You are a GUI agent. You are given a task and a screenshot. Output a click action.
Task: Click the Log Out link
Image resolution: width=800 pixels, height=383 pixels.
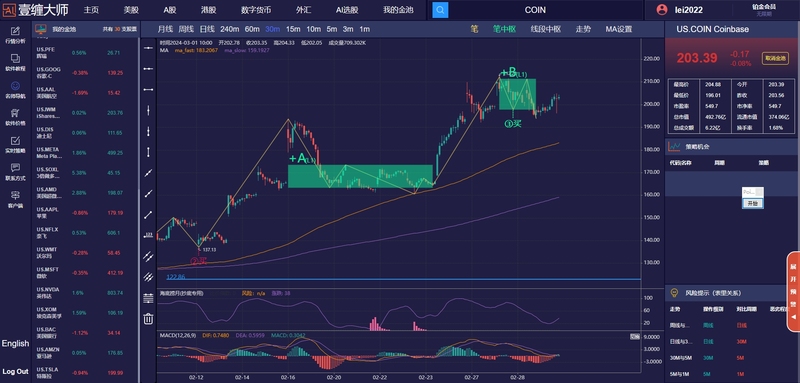(x=15, y=371)
